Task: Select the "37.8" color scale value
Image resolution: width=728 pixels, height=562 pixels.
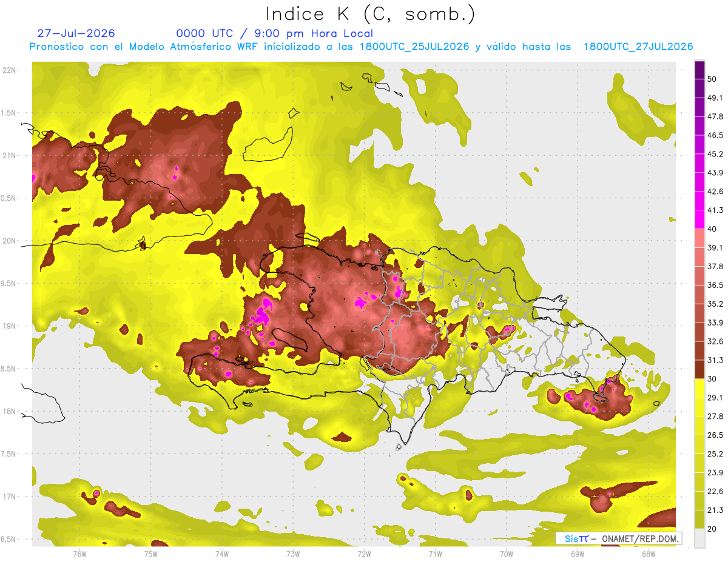Action: tap(715, 267)
